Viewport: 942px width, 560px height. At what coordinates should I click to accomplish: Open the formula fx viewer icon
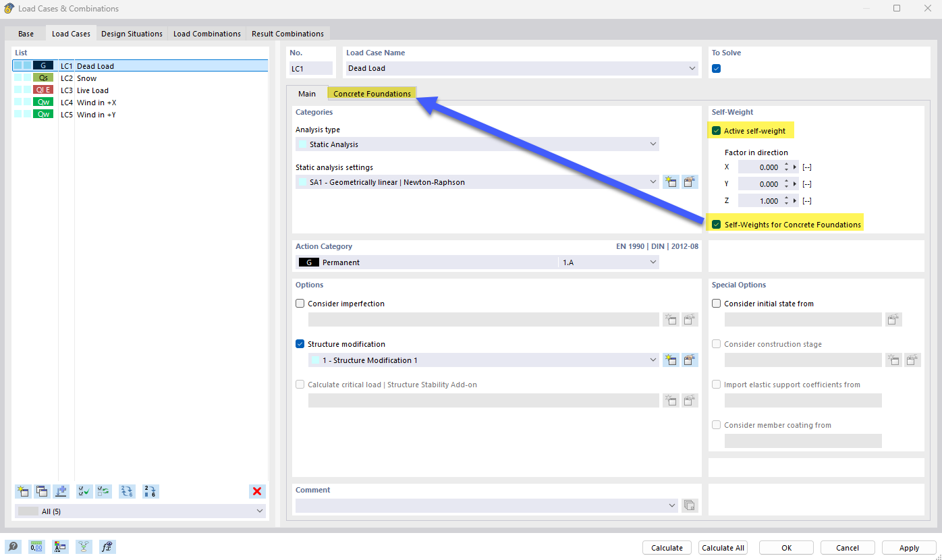tap(107, 547)
